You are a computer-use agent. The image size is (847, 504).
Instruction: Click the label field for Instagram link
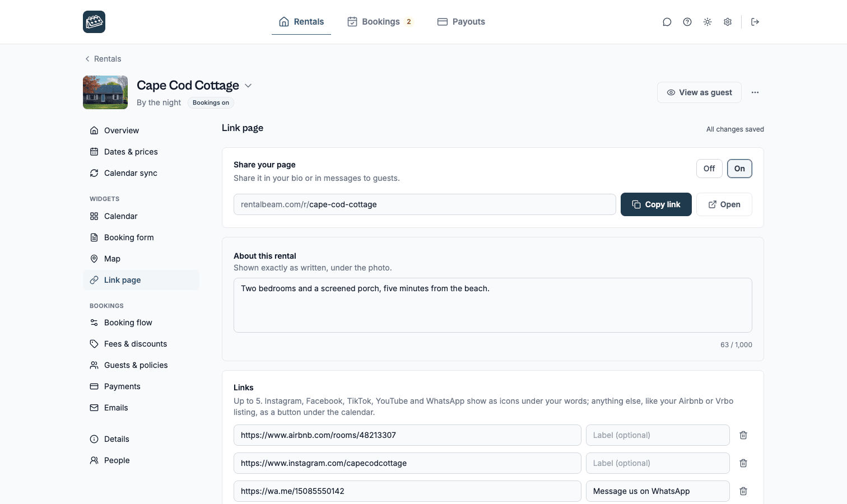coord(658,463)
